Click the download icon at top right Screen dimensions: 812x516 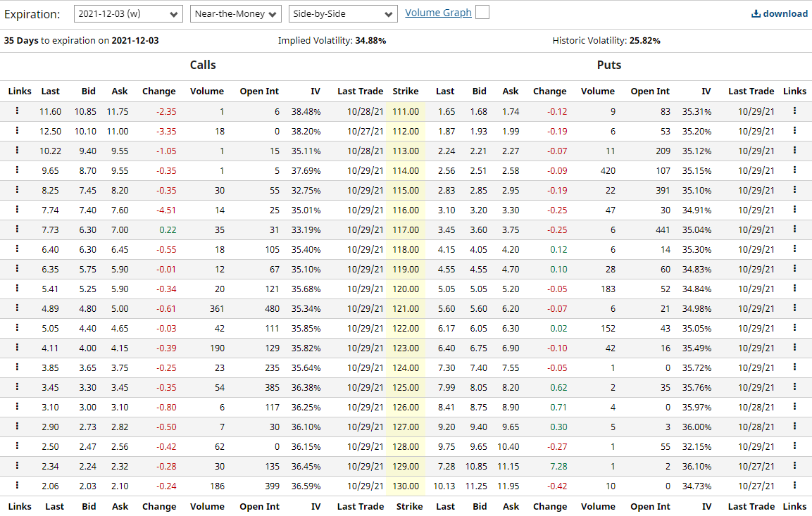pyautogui.click(x=756, y=13)
